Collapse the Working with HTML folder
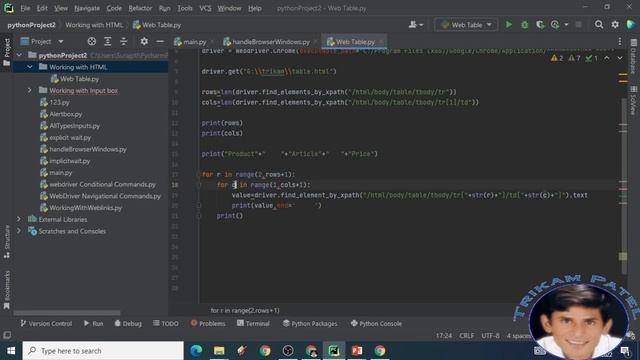This screenshot has height=360, width=640. [x=30, y=67]
